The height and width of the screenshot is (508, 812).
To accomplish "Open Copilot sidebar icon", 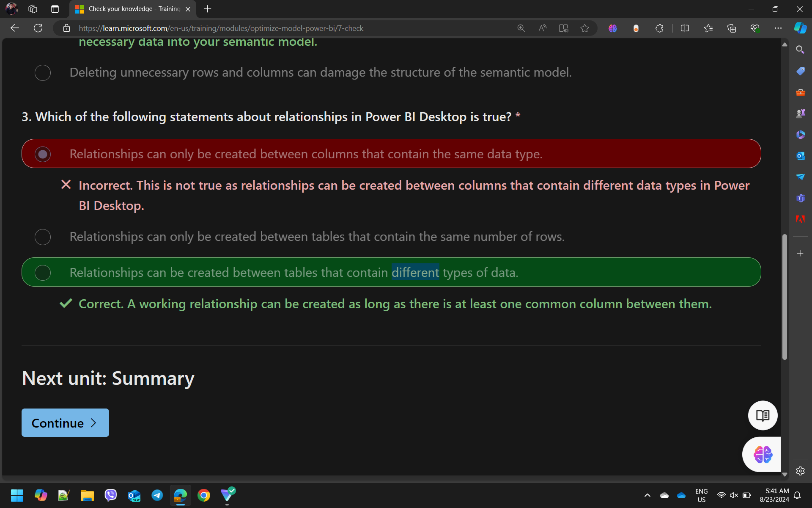I will [800, 28].
